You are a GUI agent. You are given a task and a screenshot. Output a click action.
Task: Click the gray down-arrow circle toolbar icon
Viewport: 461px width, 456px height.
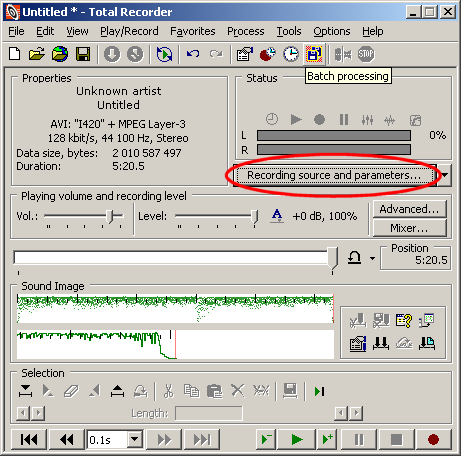(112, 54)
